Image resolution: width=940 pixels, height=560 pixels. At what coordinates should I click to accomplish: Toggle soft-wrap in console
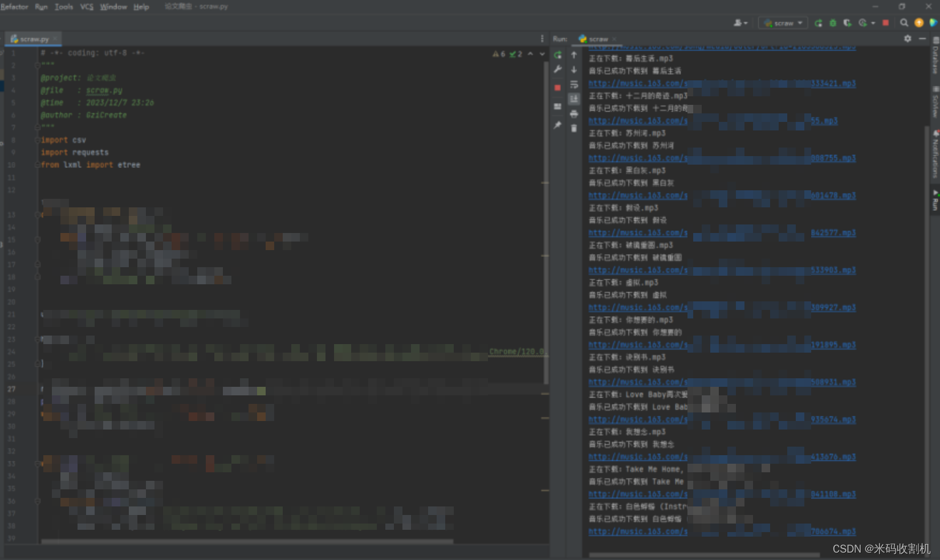point(574,84)
